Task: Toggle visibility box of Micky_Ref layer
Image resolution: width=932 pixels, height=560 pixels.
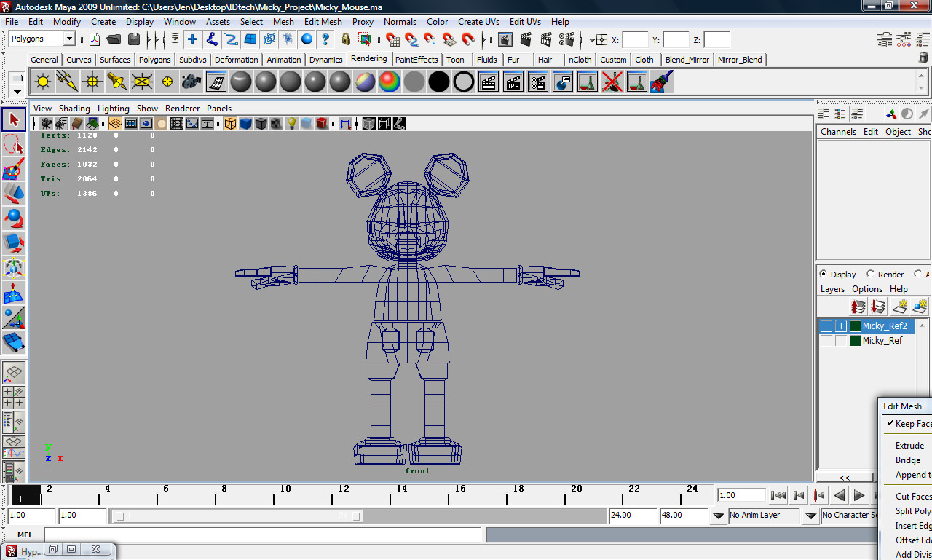Action: [x=826, y=341]
